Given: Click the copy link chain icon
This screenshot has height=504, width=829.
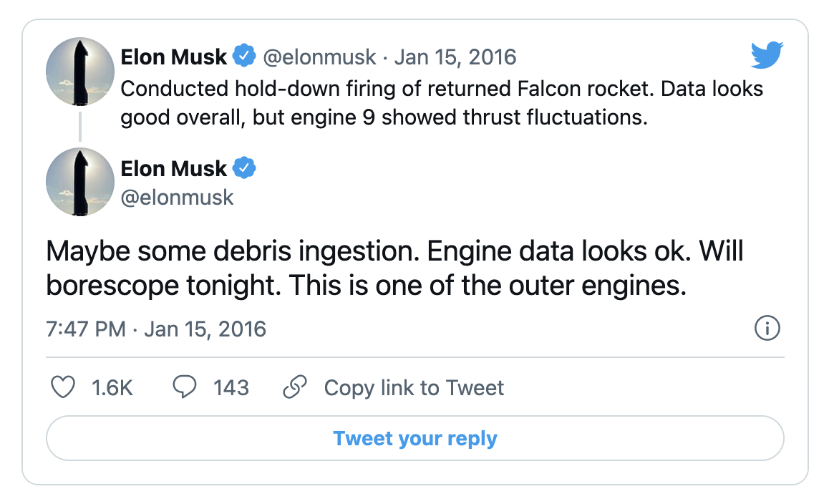Looking at the screenshot, I should click(294, 387).
